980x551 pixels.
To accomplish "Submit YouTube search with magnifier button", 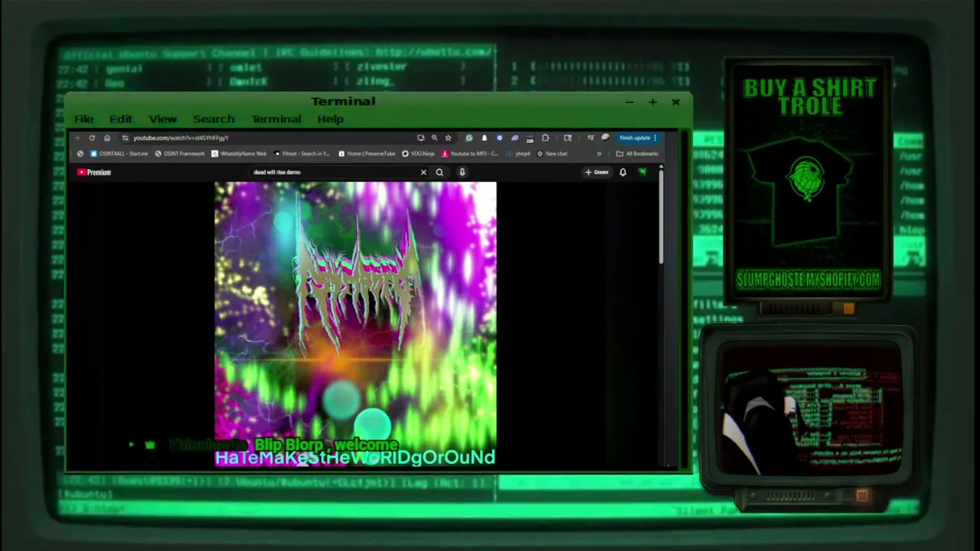I will (x=439, y=172).
